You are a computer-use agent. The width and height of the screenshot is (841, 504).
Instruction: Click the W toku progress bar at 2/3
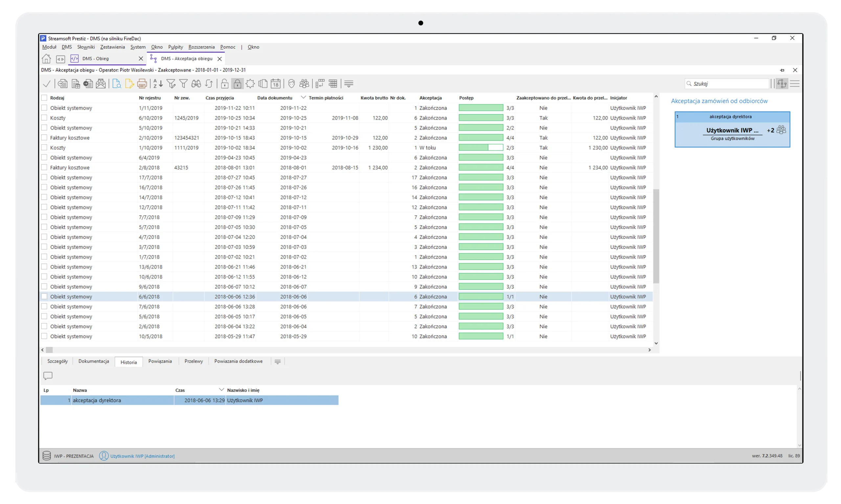tap(481, 148)
